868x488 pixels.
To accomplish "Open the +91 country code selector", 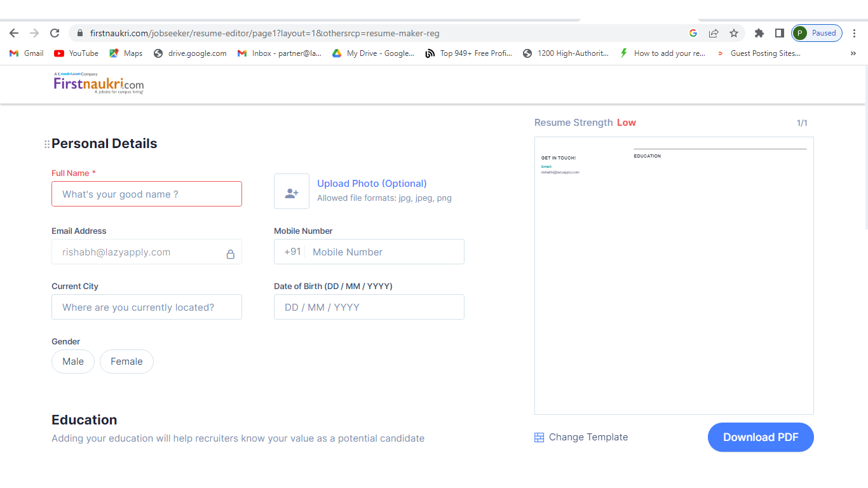I will [x=292, y=252].
